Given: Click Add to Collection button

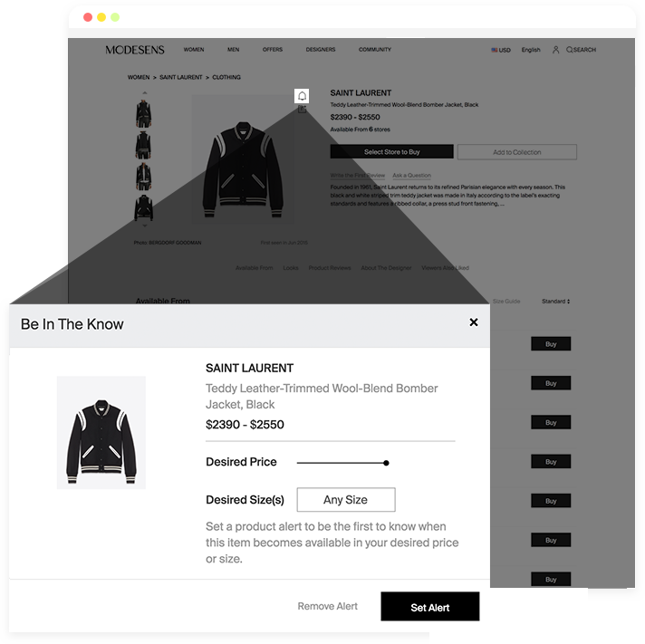Looking at the screenshot, I should (517, 152).
